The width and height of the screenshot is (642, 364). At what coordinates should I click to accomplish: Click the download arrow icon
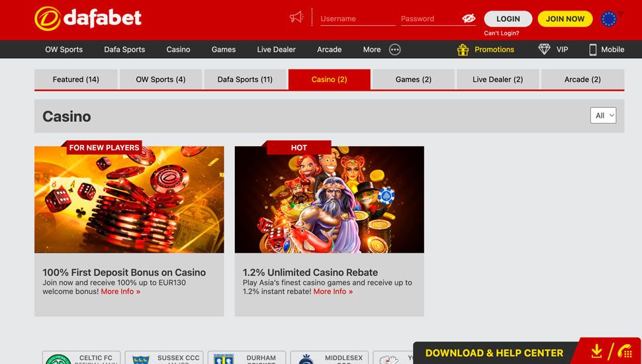(x=596, y=351)
